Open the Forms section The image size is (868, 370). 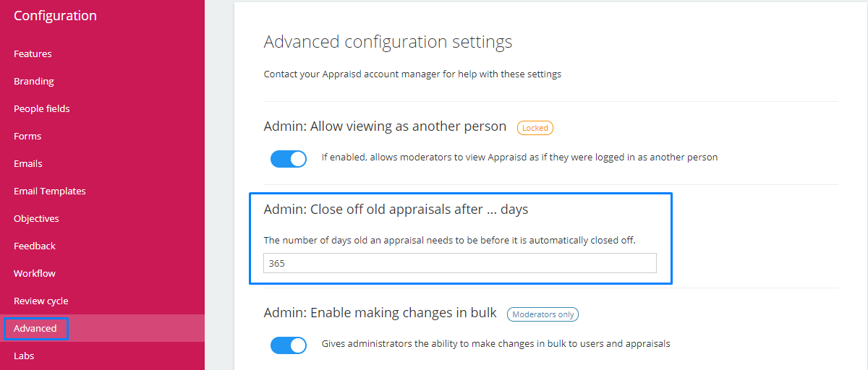click(27, 137)
